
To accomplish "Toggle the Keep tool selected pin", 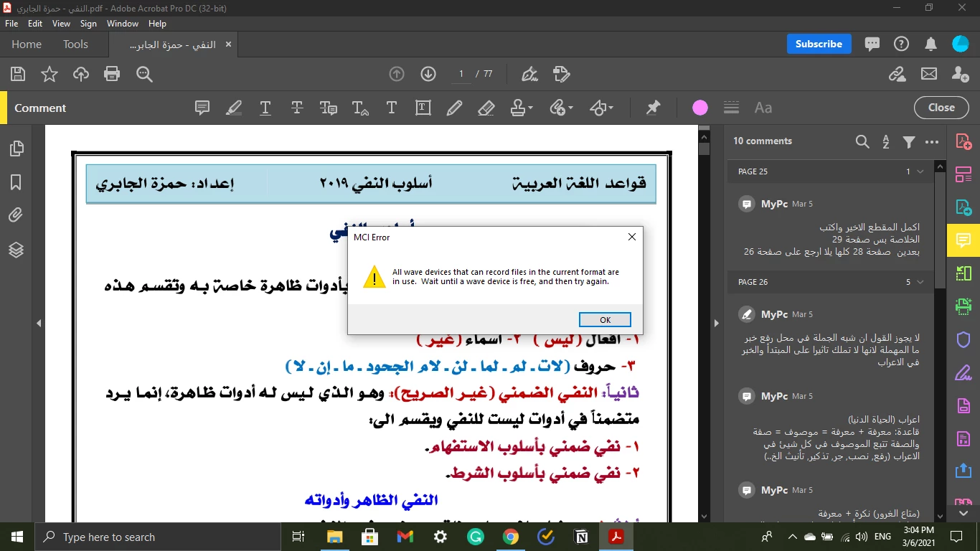I will [x=653, y=108].
